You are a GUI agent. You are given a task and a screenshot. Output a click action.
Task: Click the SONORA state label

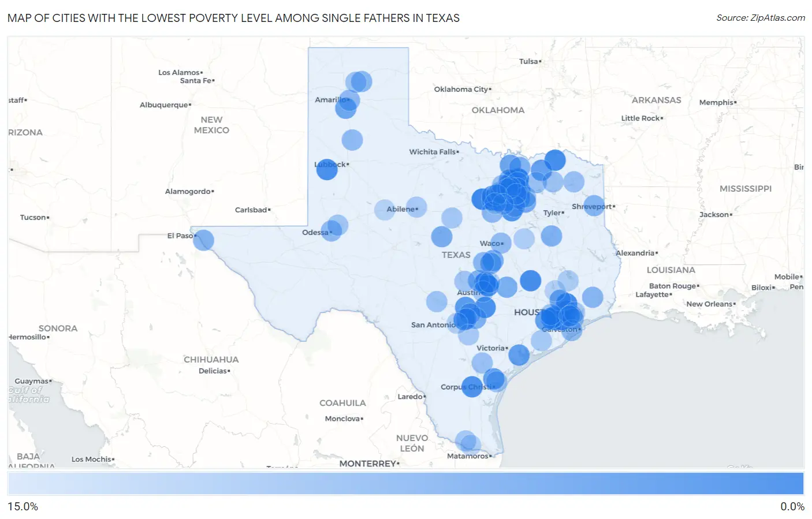[58, 328]
